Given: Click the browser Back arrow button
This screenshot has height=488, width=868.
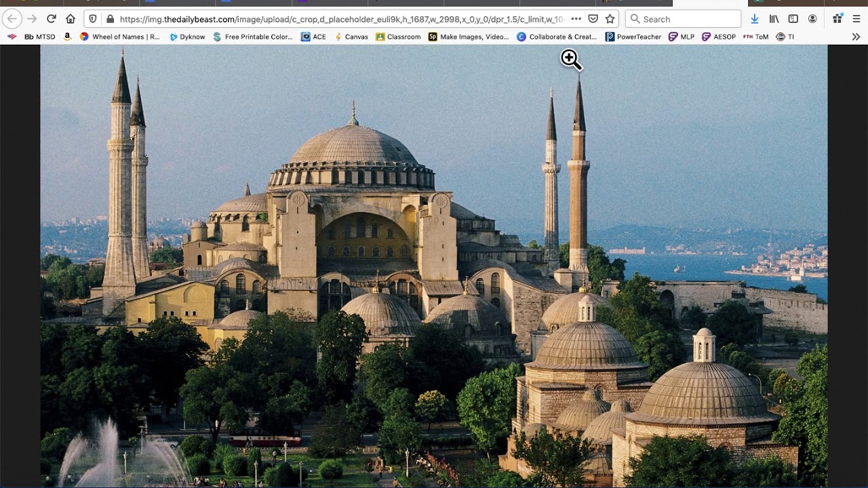Looking at the screenshot, I should (12, 19).
